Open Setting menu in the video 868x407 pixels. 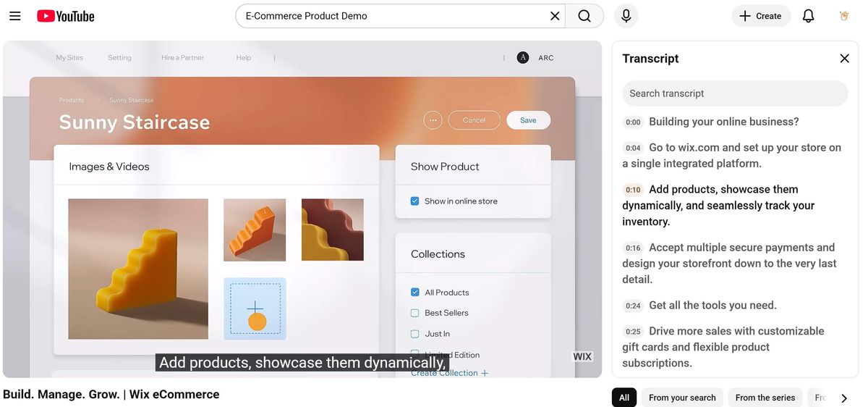[119, 57]
